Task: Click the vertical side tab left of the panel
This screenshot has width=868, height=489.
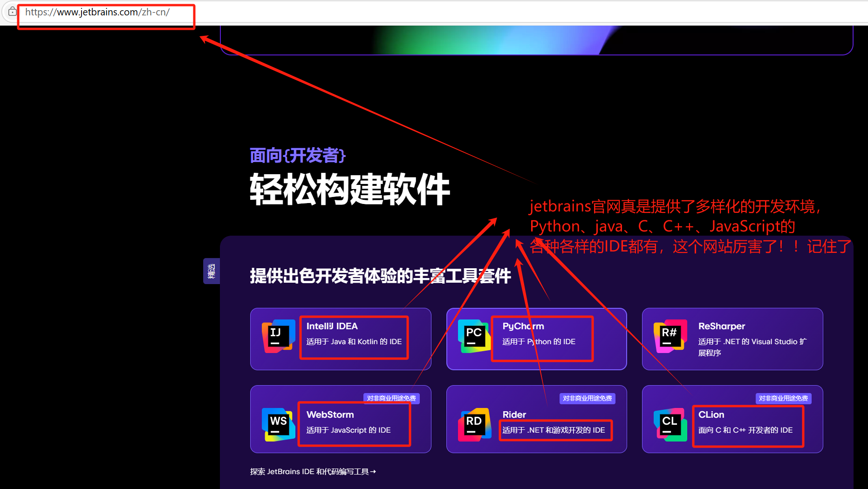Action: [x=212, y=271]
